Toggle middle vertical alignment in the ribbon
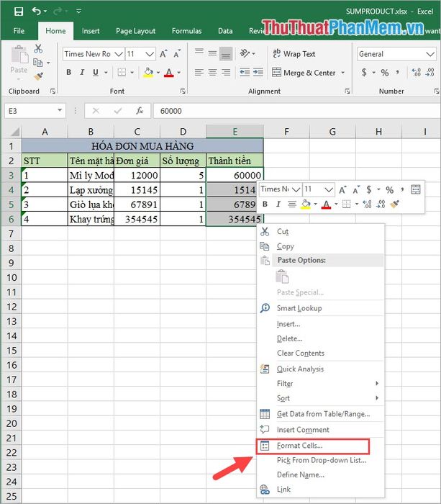 point(212,53)
